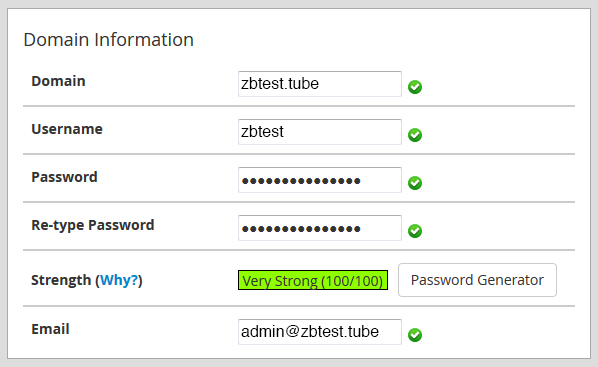Click the green checkmark beside the Email field
598x367 pixels.
[415, 335]
